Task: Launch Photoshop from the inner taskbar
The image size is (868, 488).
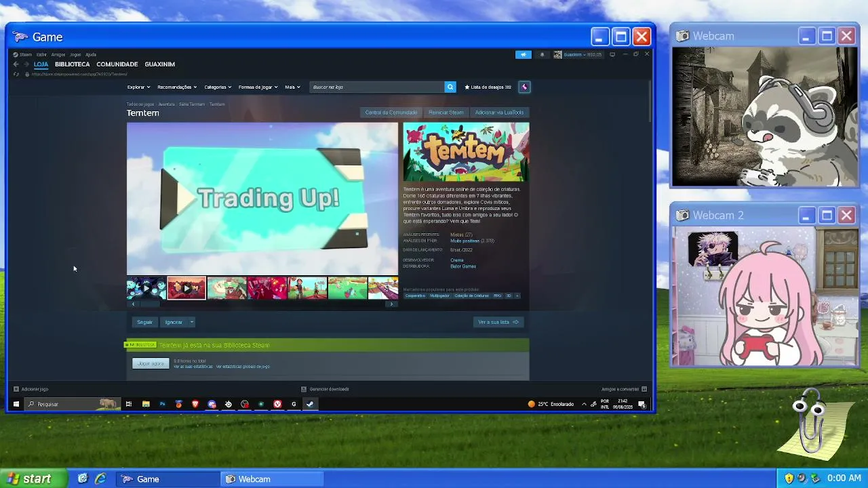Action: click(x=162, y=404)
